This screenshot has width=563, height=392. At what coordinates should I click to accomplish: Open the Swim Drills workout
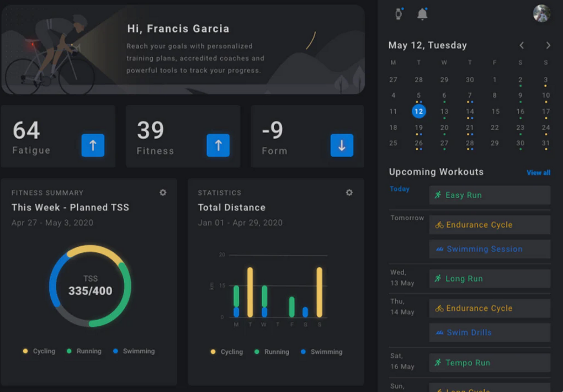[489, 333]
